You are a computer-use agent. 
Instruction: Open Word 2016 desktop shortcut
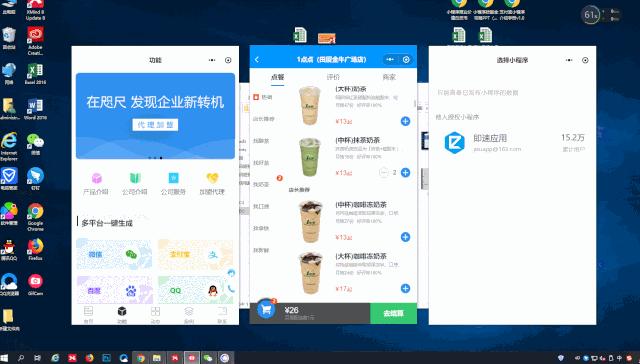pos(36,109)
